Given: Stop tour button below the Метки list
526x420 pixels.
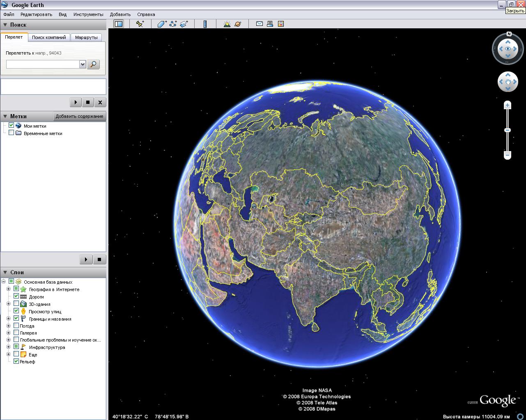Looking at the screenshot, I should 99,259.
